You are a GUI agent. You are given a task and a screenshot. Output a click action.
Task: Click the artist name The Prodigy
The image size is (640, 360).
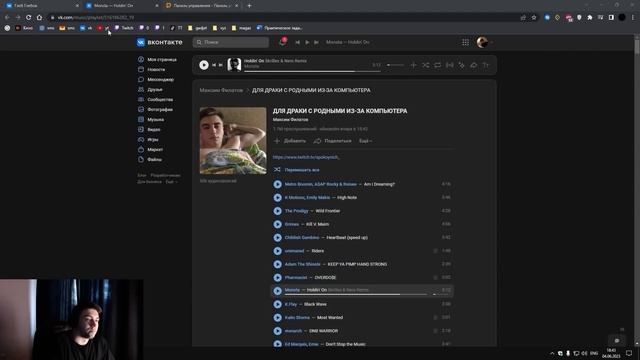click(297, 211)
